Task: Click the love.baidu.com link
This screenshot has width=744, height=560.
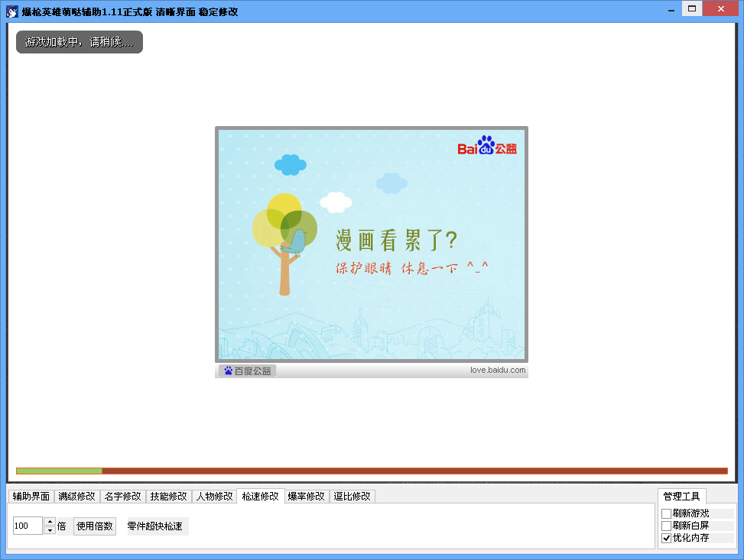Action: pos(498,370)
